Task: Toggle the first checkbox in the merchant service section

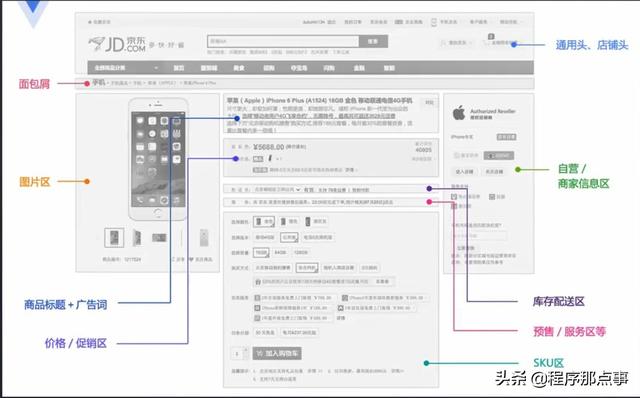Action: [454, 197]
